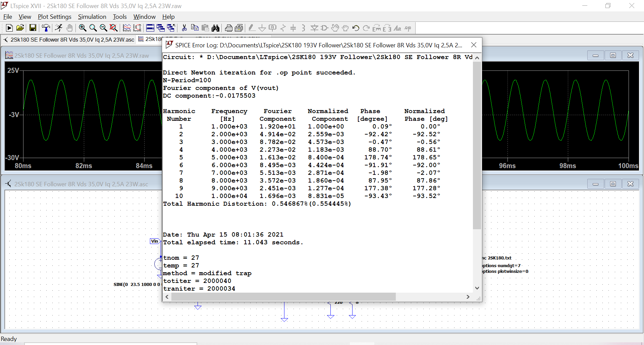The height and width of the screenshot is (345, 644).
Task: Click the Mirror toolbar icon
Action: (x=387, y=28)
